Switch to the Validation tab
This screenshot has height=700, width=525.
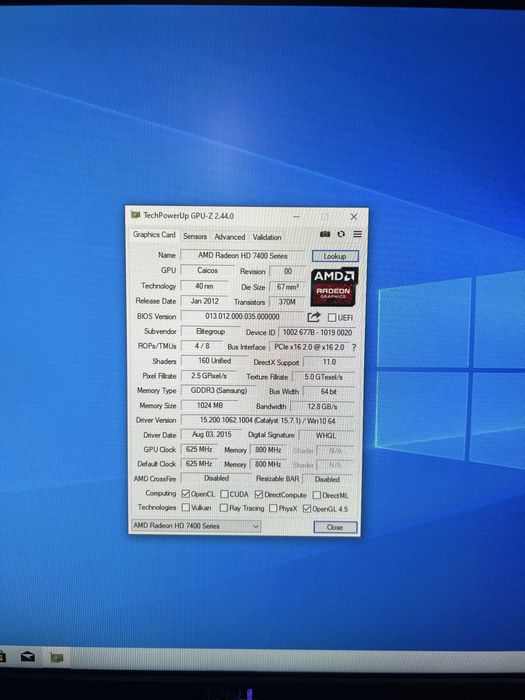267,237
